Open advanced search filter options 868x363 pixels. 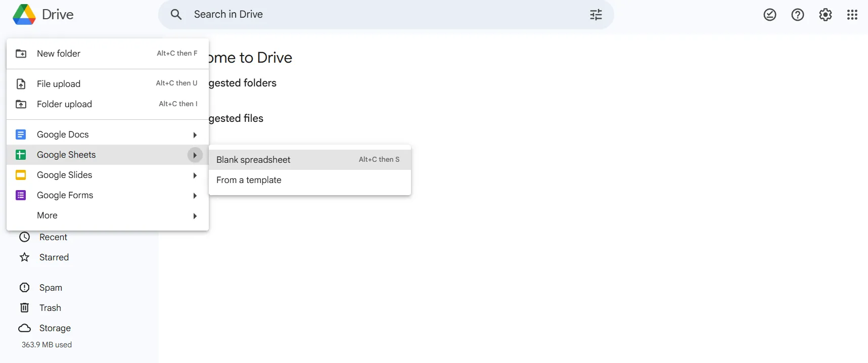pos(596,14)
